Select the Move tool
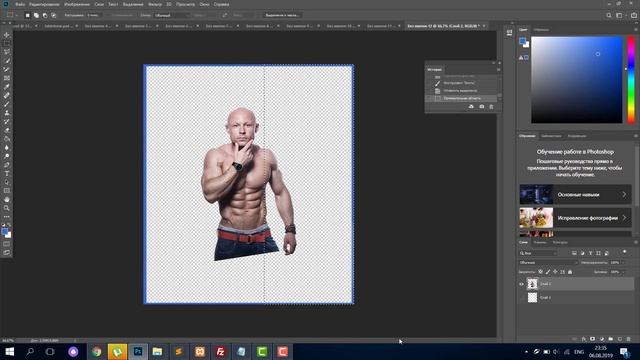640x360 pixels. tap(7, 35)
